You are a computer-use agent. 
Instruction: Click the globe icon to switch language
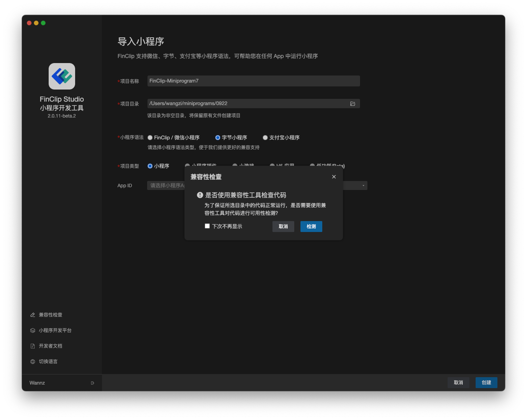33,361
